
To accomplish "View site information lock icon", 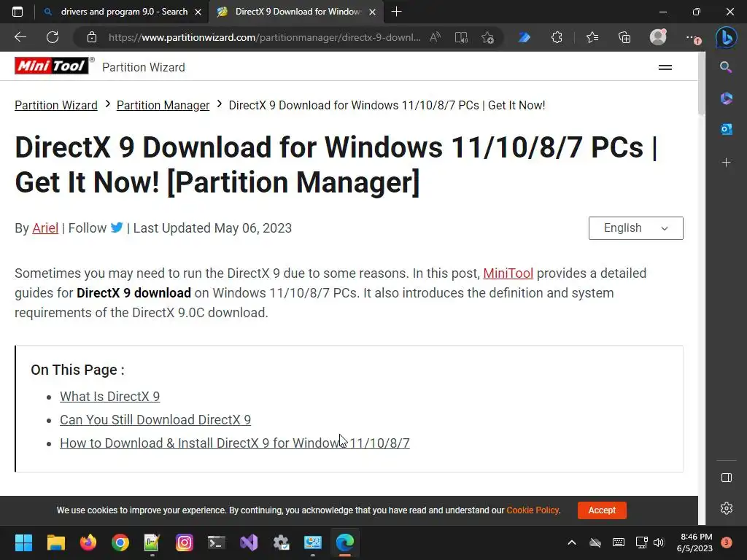I will pos(92,37).
